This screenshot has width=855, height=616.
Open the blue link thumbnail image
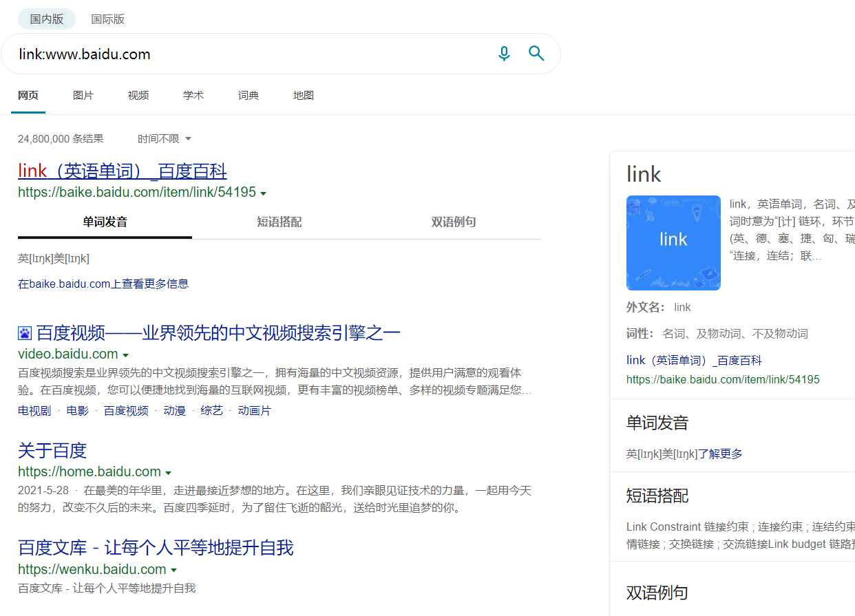tap(673, 243)
